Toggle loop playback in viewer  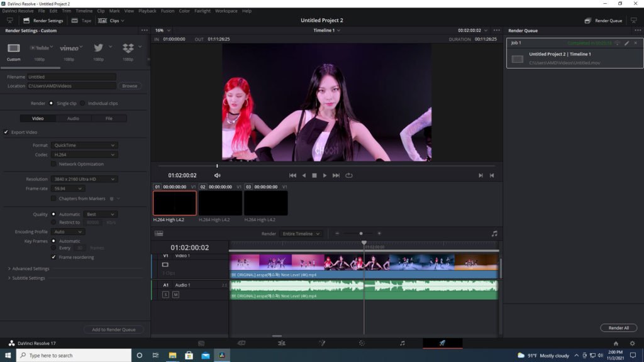[x=348, y=175]
